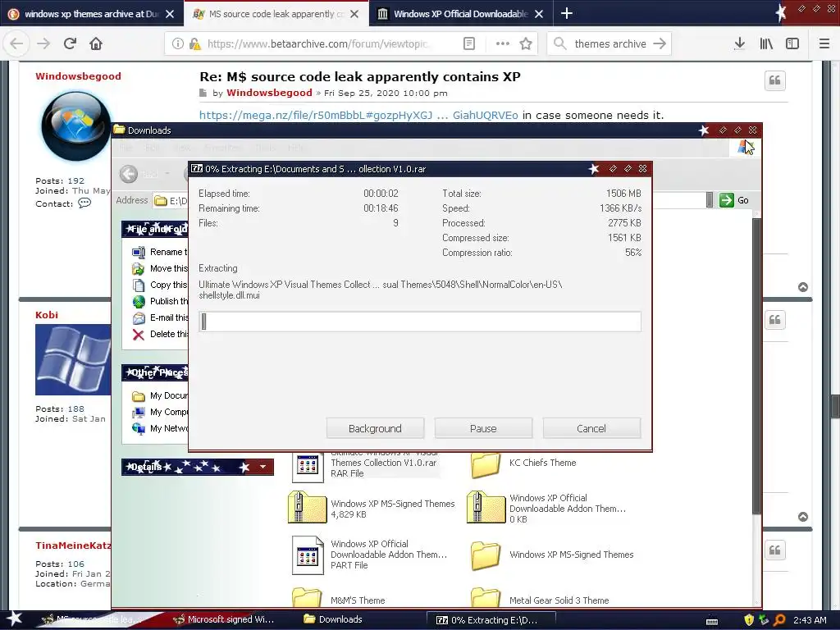Screen dimensions: 840x630
Task: Click the browser forward arrow
Action: coord(43,43)
